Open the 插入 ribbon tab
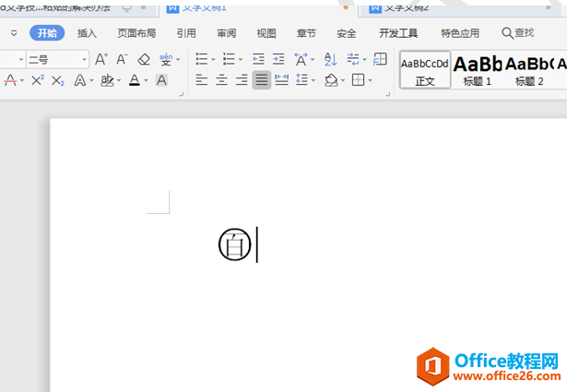The image size is (567, 392). click(x=87, y=32)
